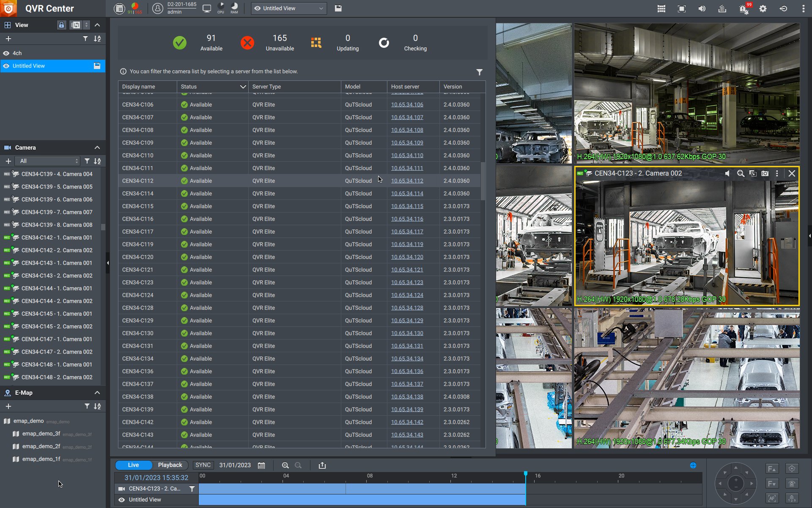Click the 165 Unavailable status filter

point(268,43)
